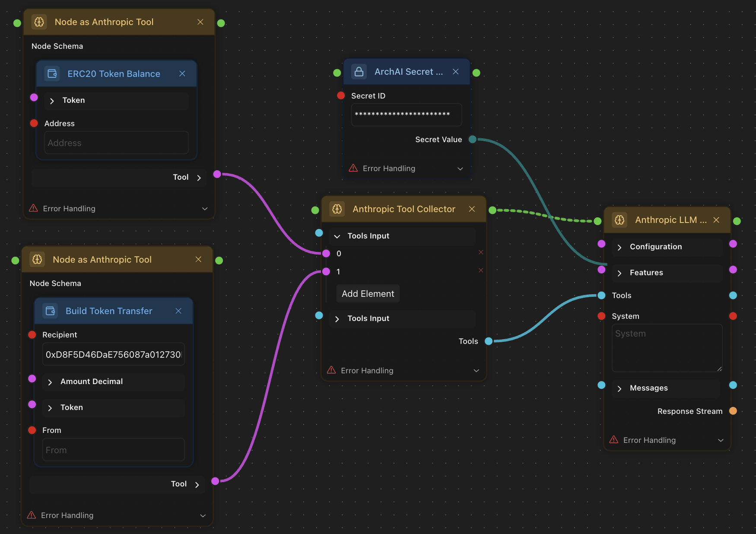Viewport: 756px width, 534px height.
Task: Click the orange Response Stream output port
Action: point(733,411)
